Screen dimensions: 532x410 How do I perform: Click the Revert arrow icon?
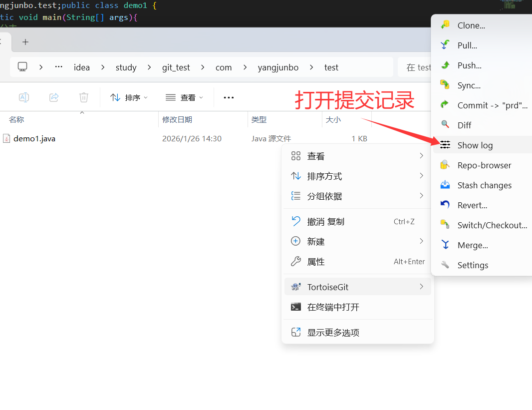(x=445, y=205)
